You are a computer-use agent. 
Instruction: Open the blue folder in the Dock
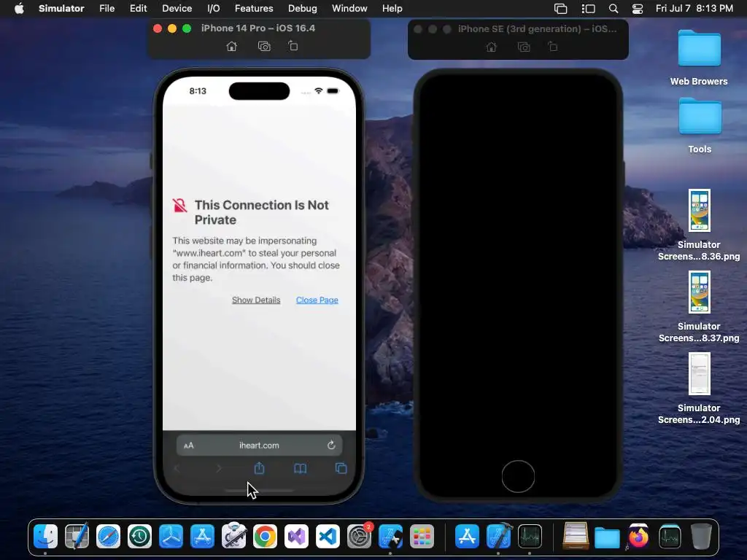click(607, 537)
